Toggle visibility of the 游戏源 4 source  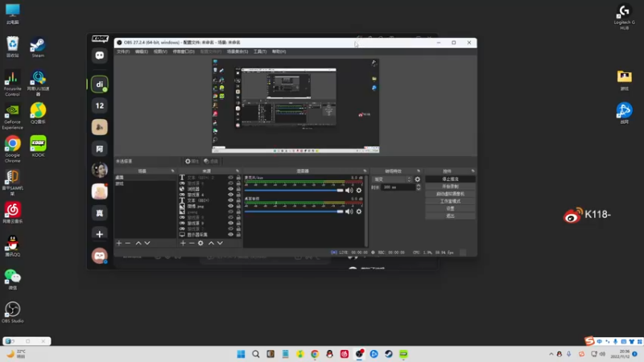click(230, 195)
